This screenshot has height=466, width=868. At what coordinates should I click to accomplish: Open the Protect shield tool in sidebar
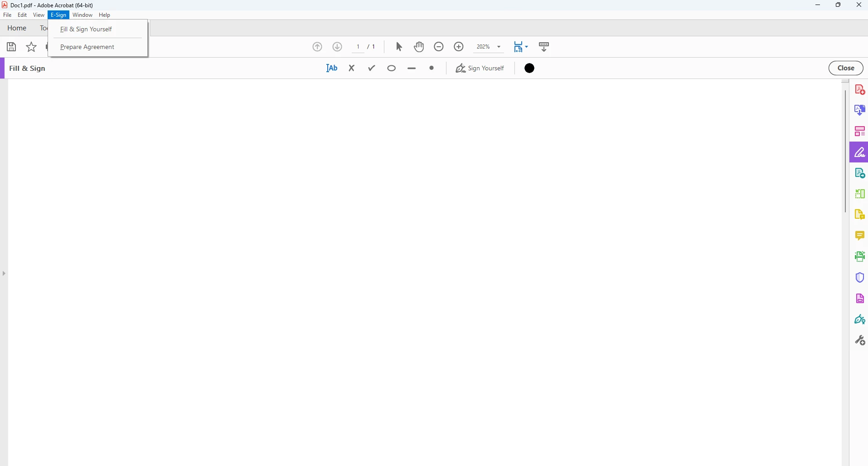(860, 277)
